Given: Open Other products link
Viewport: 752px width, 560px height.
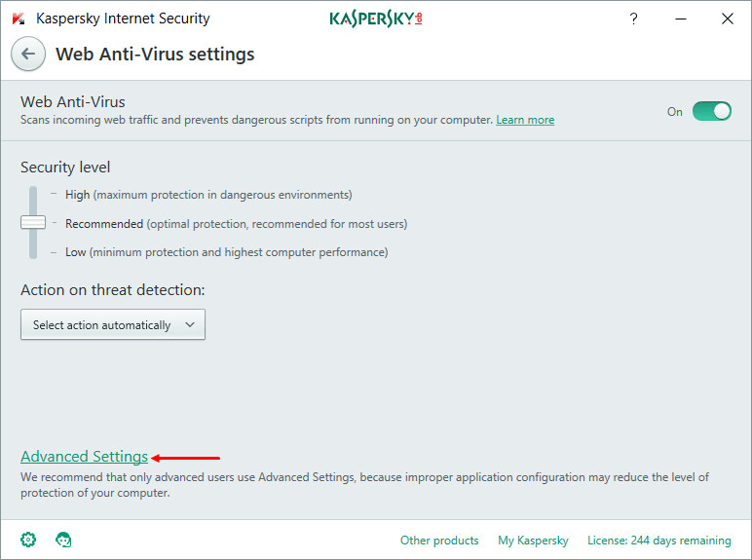Looking at the screenshot, I should click(439, 541).
